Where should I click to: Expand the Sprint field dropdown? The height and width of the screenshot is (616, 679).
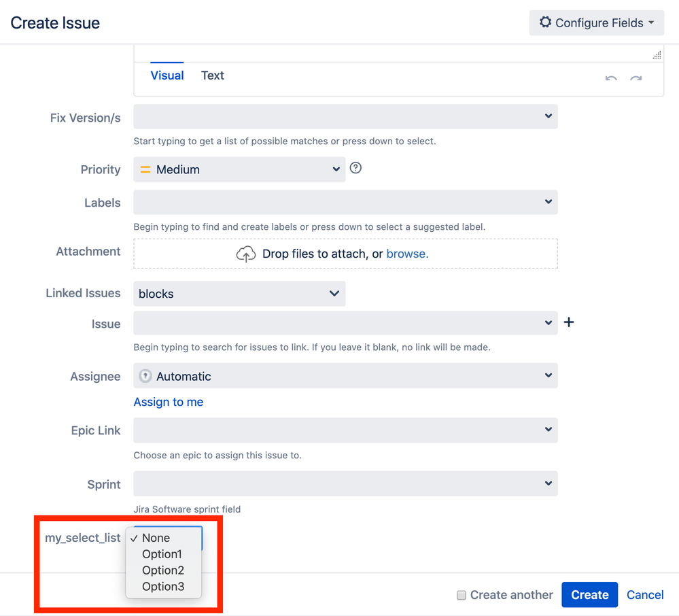[x=345, y=483]
